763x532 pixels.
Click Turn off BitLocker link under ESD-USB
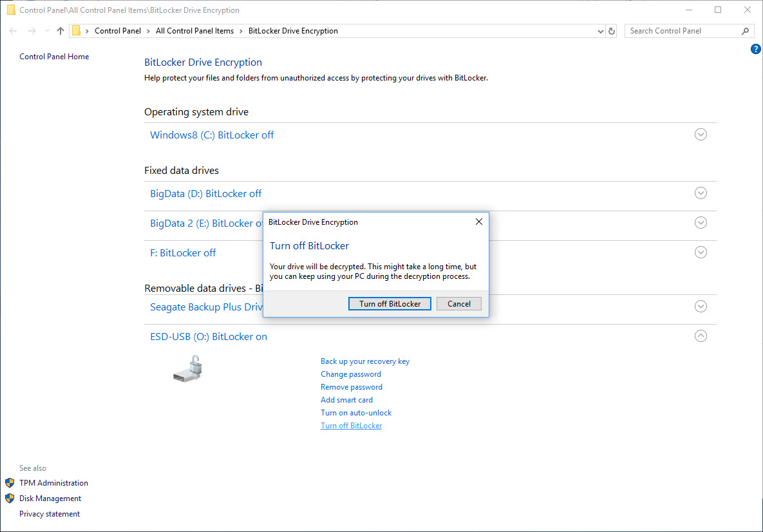click(x=352, y=425)
